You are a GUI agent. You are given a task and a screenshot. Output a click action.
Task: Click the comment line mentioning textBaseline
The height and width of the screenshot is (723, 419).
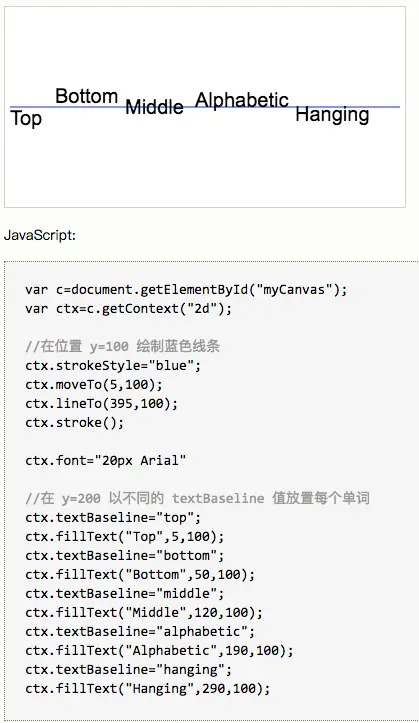[x=197, y=498]
